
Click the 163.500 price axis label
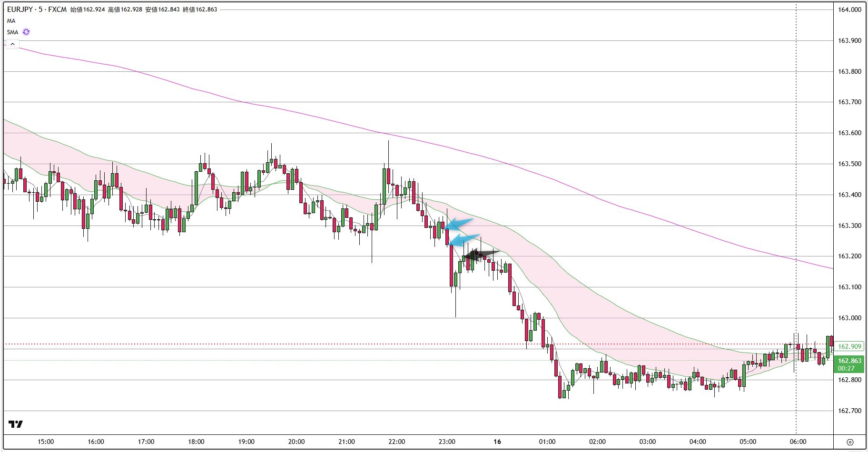pos(849,164)
